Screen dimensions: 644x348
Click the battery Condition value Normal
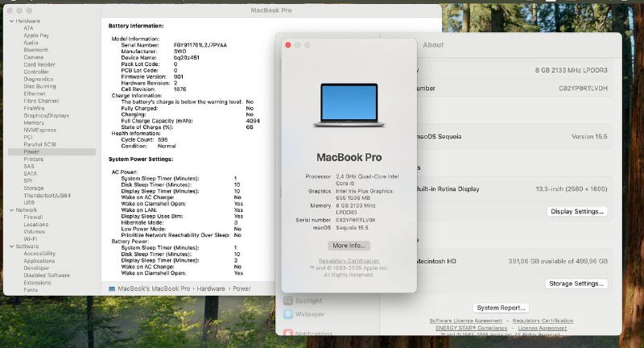167,147
